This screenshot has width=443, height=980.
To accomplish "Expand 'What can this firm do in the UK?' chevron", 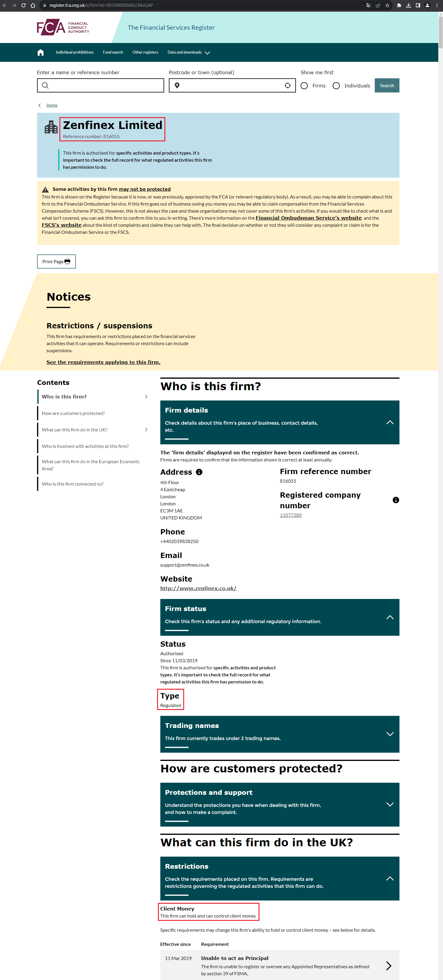I will pyautogui.click(x=146, y=430).
